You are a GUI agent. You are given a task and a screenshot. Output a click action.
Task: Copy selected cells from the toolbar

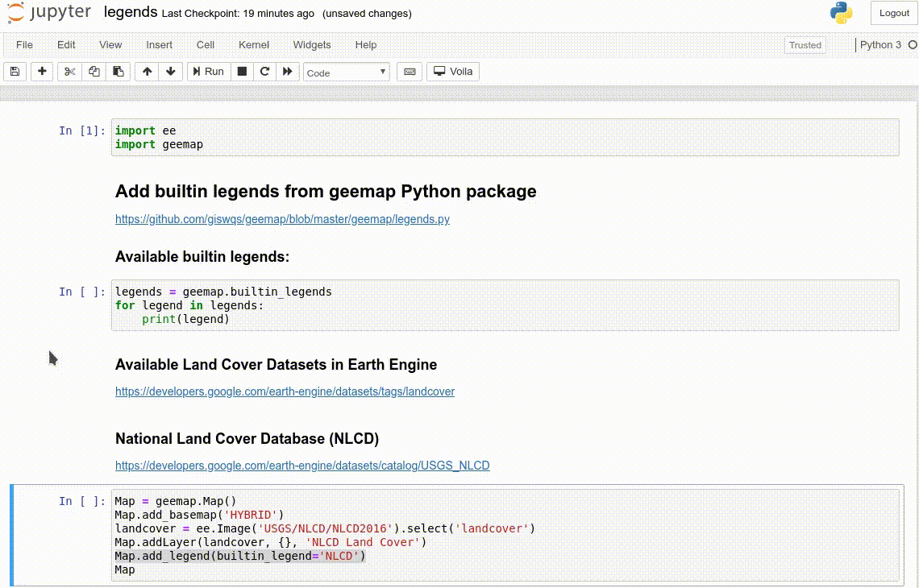tap(94, 72)
